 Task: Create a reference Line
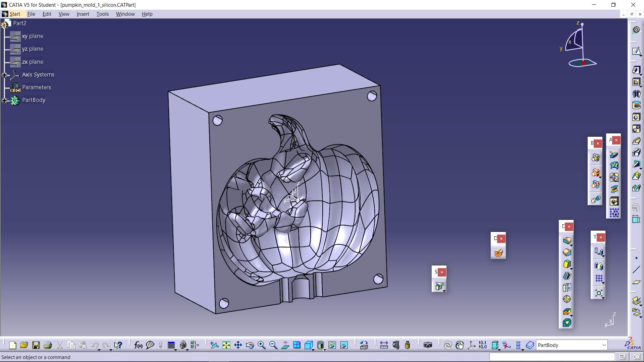[636, 270]
